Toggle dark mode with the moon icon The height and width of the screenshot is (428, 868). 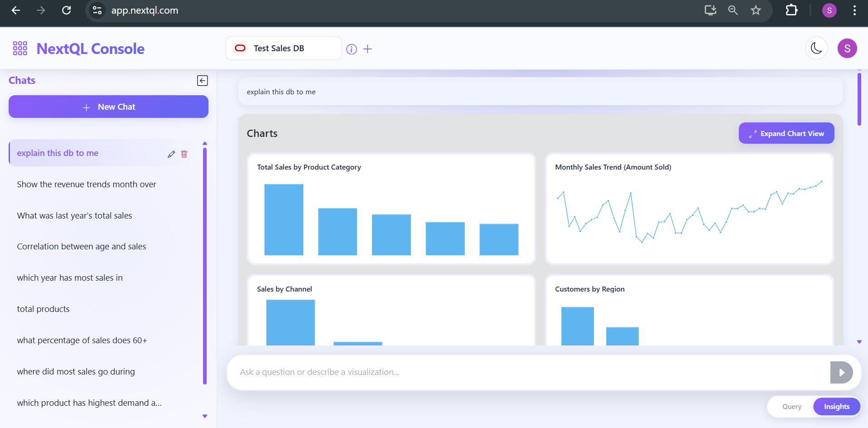[816, 48]
